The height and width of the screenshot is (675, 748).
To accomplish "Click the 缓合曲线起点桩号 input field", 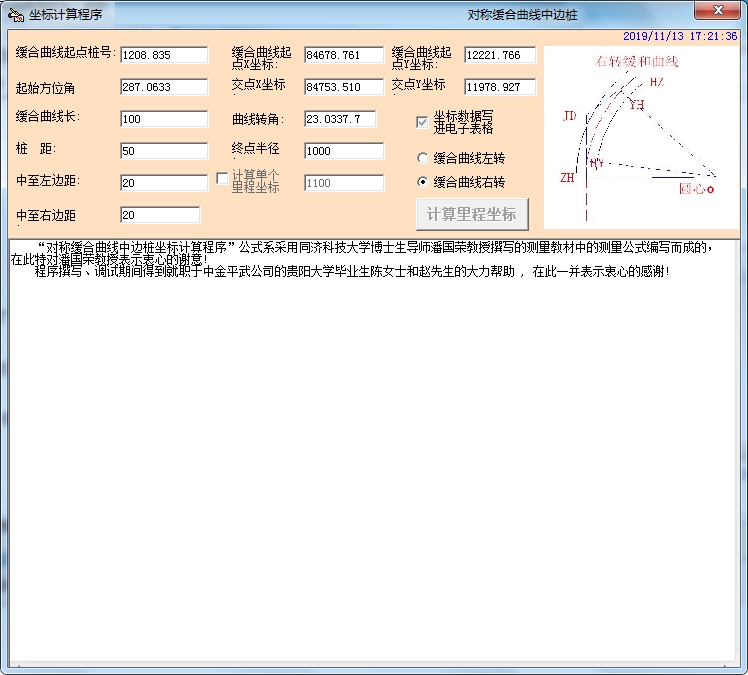I will tap(164, 55).
